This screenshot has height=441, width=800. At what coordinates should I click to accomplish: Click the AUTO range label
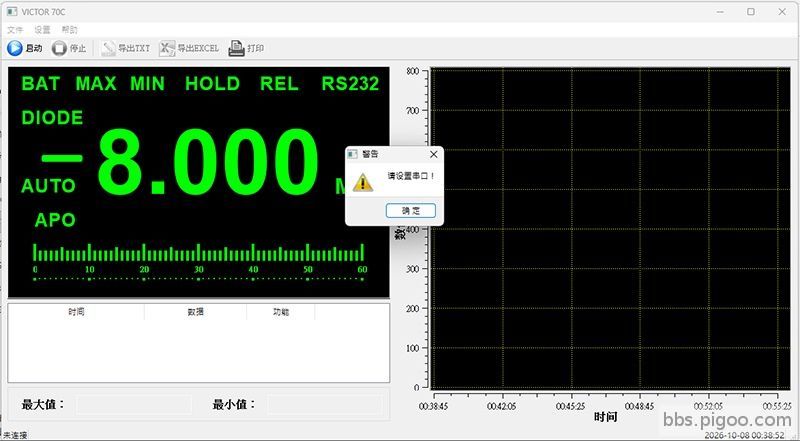(48, 186)
